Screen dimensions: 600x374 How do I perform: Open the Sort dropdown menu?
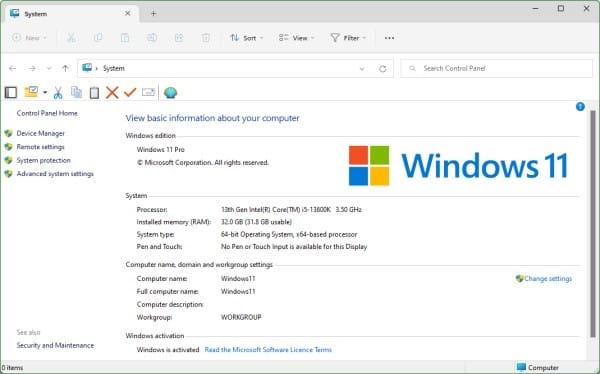247,38
